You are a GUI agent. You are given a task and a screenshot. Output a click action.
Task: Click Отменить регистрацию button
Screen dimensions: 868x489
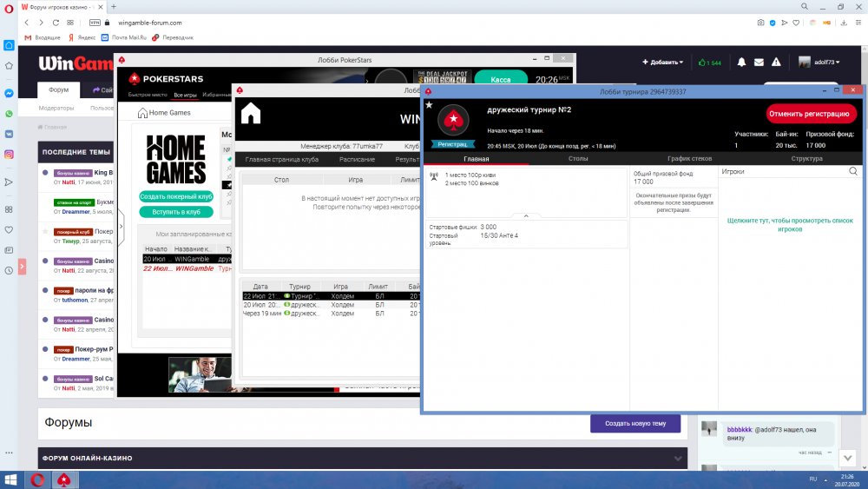coord(811,114)
